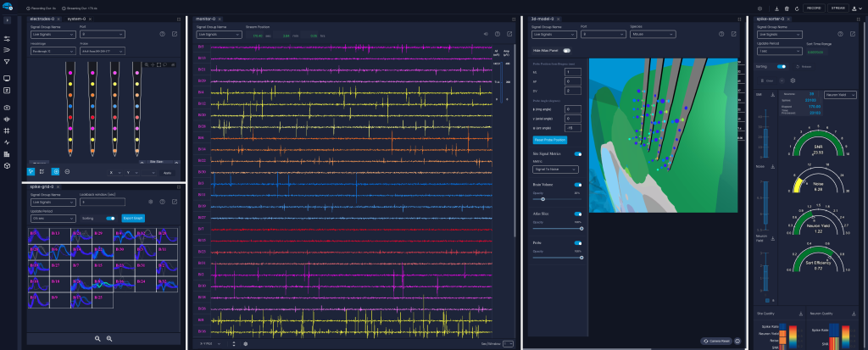Click zoom-out magnifier below spike grid
This screenshot has height=350, width=868.
(x=97, y=338)
